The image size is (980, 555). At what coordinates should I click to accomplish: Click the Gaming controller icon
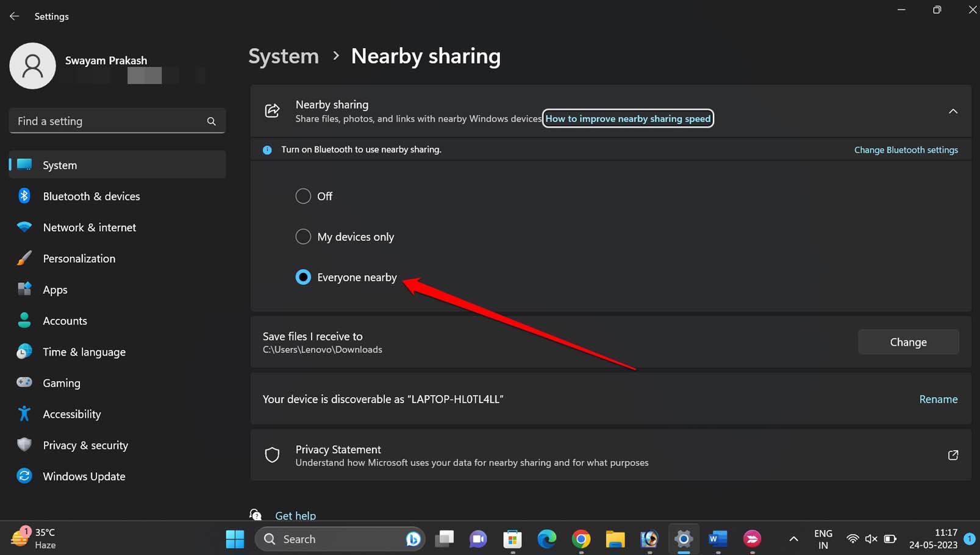click(x=24, y=382)
